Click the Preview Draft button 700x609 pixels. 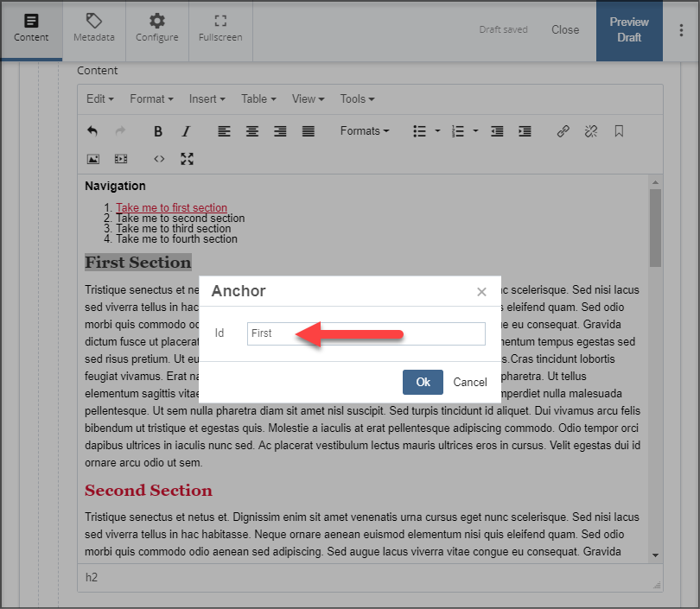[x=629, y=30]
